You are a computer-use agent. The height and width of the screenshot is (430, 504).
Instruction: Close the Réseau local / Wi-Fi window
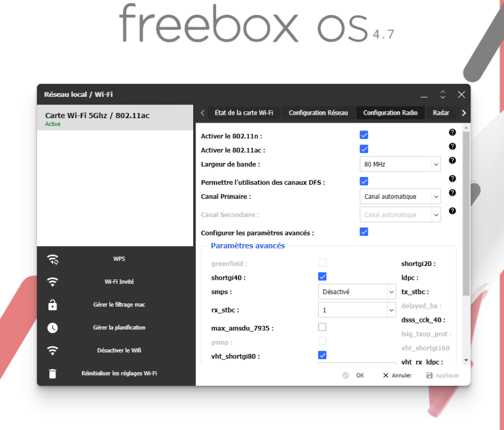461,95
